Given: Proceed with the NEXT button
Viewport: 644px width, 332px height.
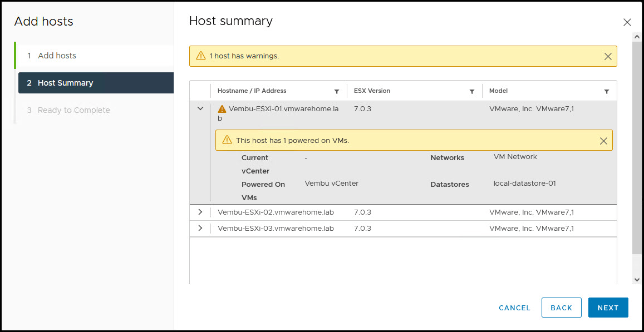Looking at the screenshot, I should [x=608, y=308].
